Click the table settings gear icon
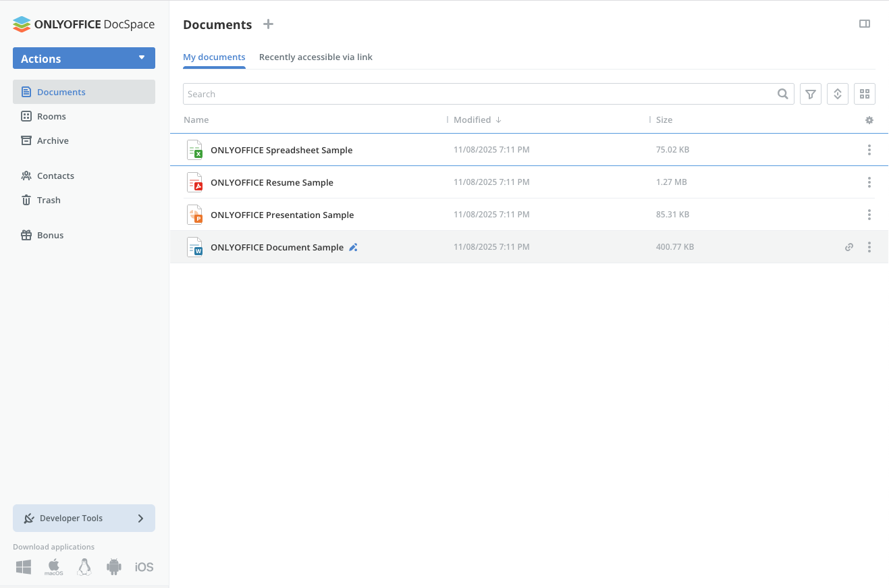Image resolution: width=889 pixels, height=588 pixels. point(869,120)
